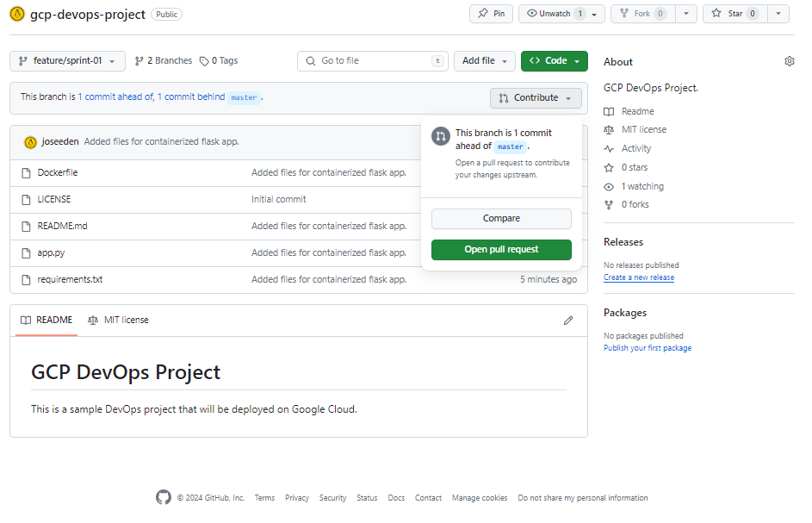The width and height of the screenshot is (812, 523).
Task: Open the Security footer link
Action: pyautogui.click(x=332, y=498)
